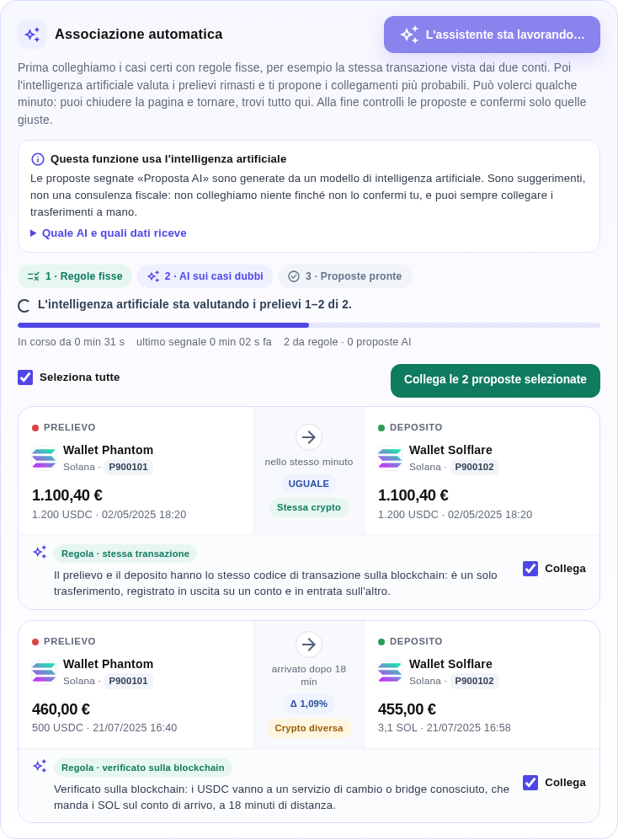Click the 'Stessa crypto' badge
618x840 pixels.
tap(309, 507)
